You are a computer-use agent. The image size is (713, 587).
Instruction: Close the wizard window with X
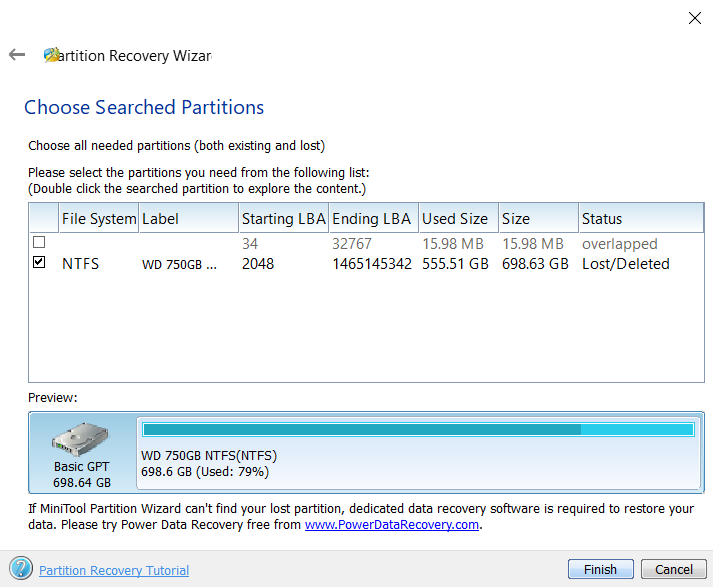pyautogui.click(x=694, y=18)
